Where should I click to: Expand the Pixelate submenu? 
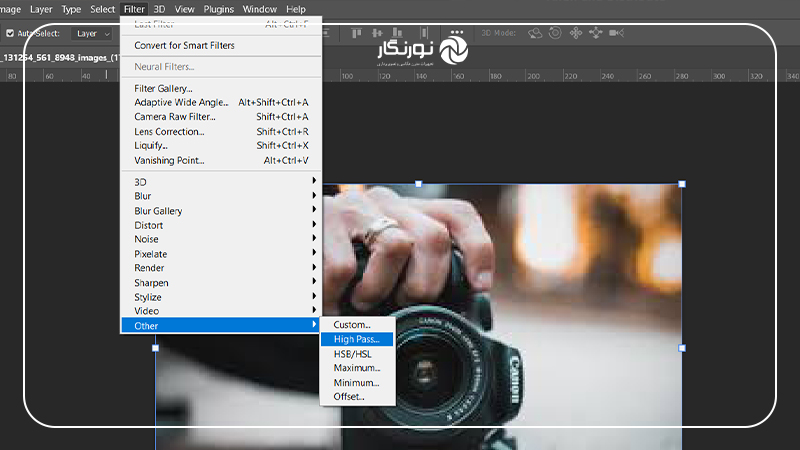[x=221, y=254]
